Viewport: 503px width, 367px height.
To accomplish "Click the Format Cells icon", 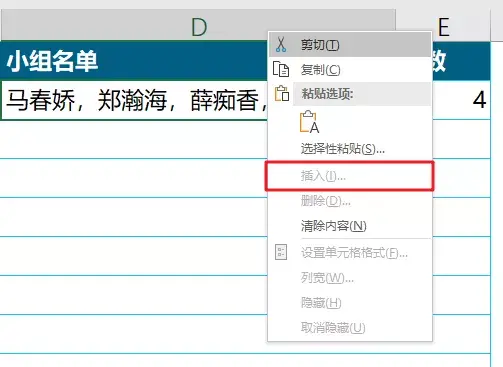I will 281,252.
